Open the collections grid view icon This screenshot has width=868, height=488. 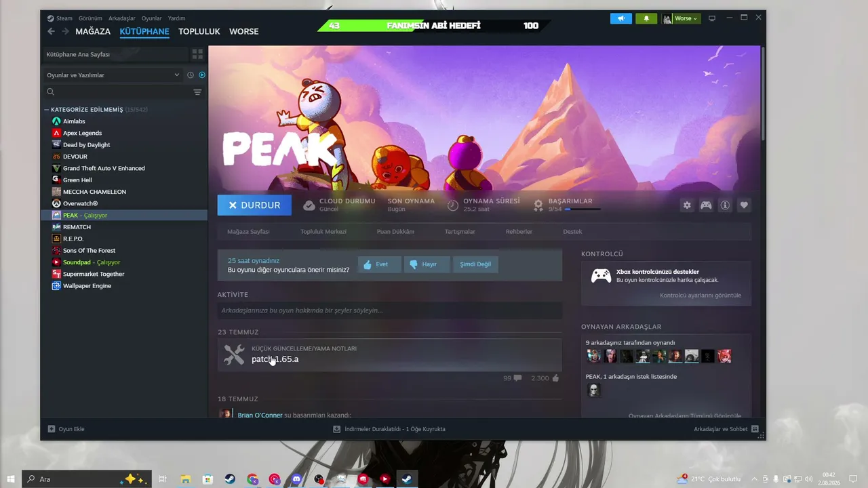pyautogui.click(x=197, y=54)
